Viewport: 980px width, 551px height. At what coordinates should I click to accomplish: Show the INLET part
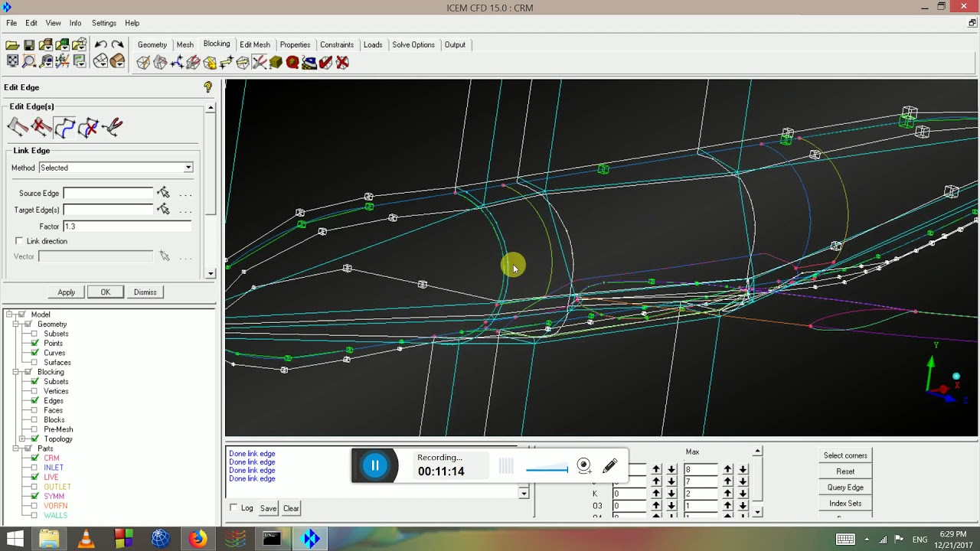point(34,468)
